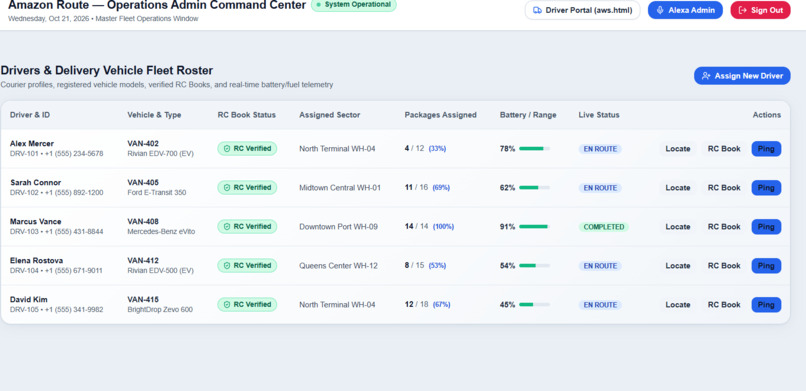Locate Alex Mercer's vehicle
Viewport: 806px width, 391px height.
(677, 148)
